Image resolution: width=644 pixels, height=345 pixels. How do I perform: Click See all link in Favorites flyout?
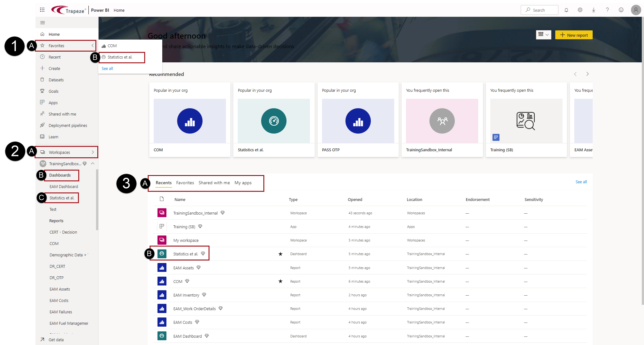[107, 69]
